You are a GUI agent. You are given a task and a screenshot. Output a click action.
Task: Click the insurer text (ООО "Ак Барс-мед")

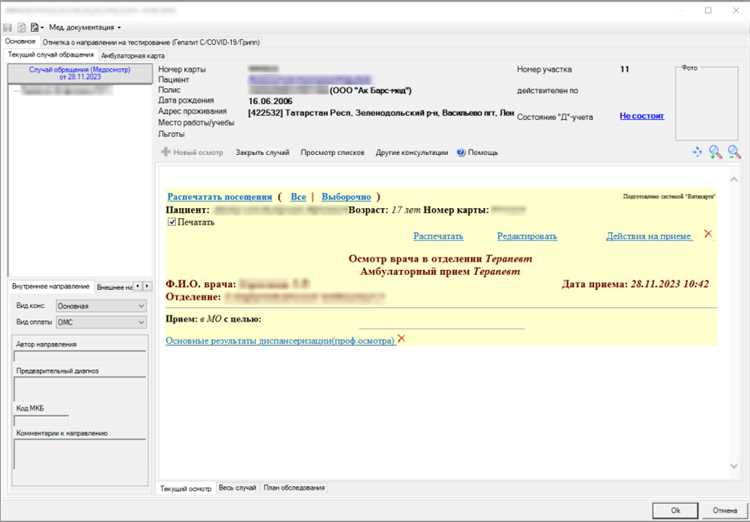click(x=371, y=90)
